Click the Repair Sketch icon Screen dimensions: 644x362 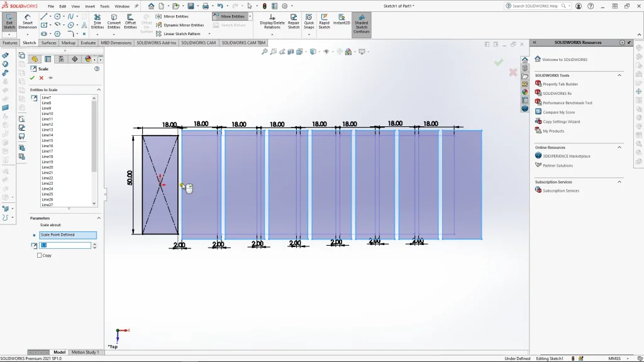[294, 22]
